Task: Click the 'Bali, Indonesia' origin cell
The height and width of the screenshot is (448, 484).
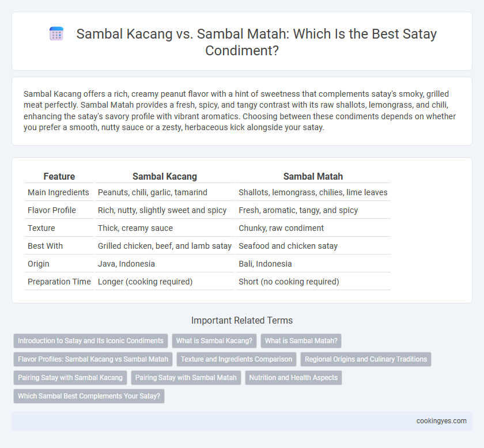Action: (265, 264)
